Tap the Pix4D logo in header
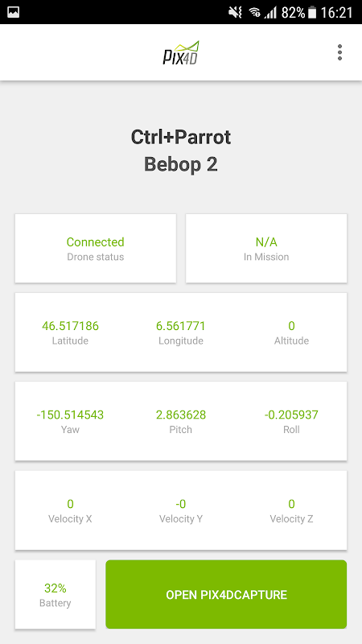362x644 pixels. (181, 52)
